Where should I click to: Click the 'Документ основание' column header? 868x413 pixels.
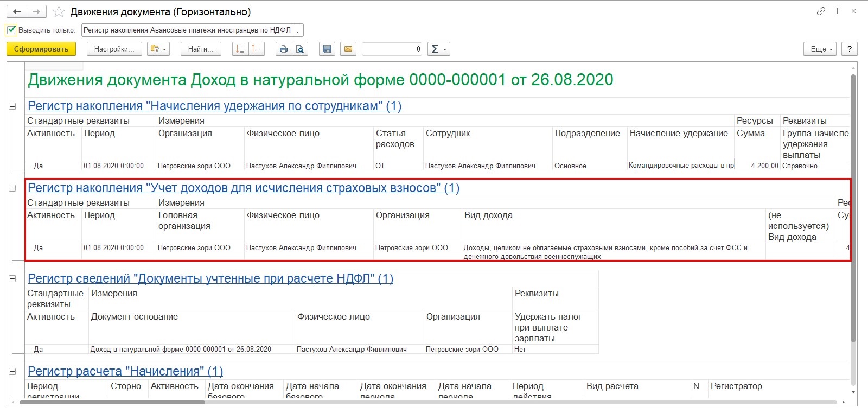click(192, 327)
